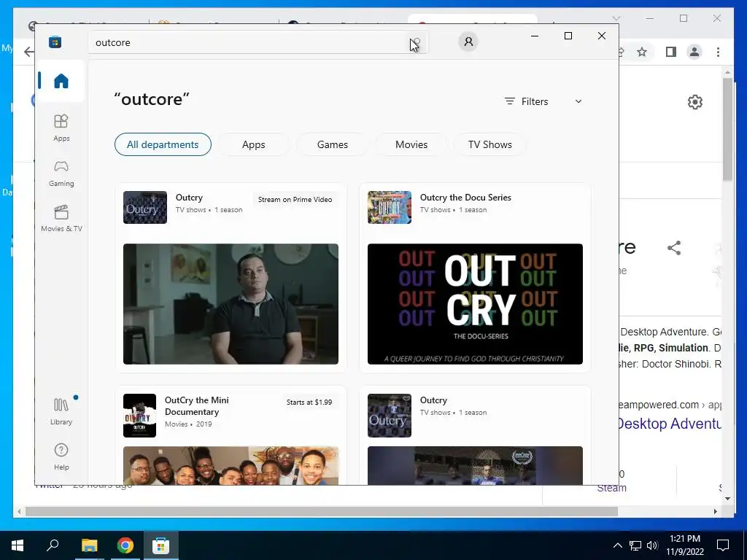Open the Outcry Prime Video poster thumbnail
This screenshot has width=747, height=560.
coord(145,207)
